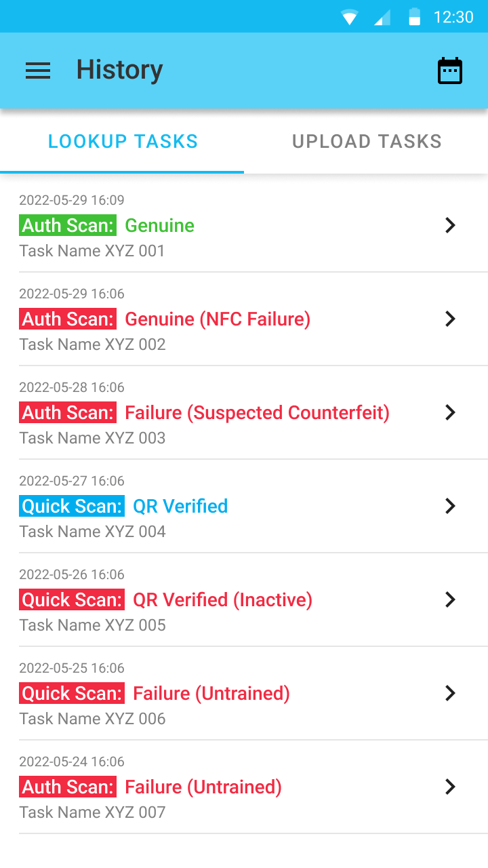The height and width of the screenshot is (868, 488).
Task: Select the blue Quick Scan label
Action: (72, 506)
